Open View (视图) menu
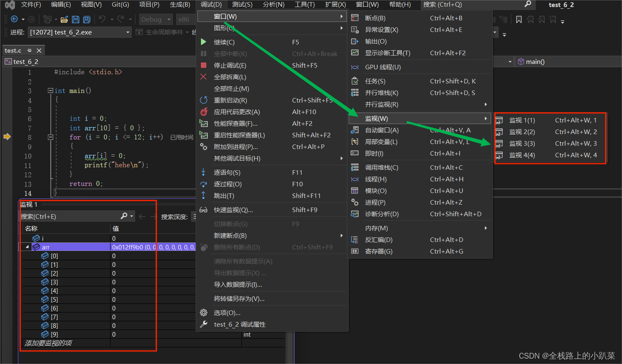This screenshot has height=364, width=622. point(91,5)
